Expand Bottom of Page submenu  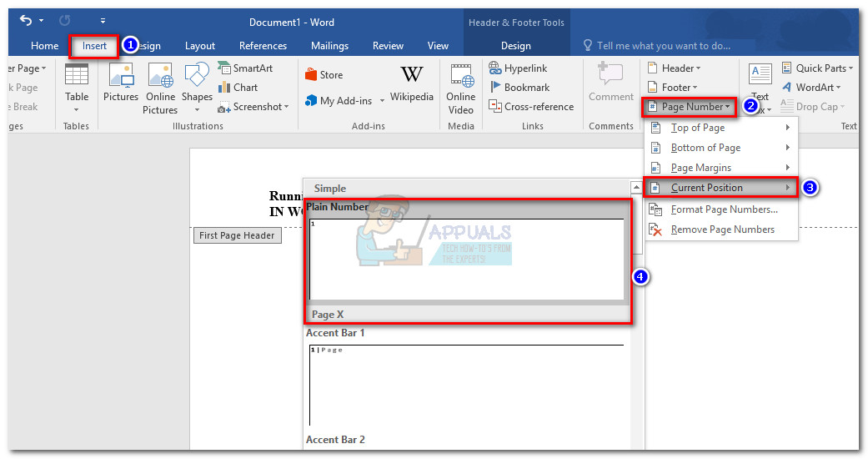[721, 148]
